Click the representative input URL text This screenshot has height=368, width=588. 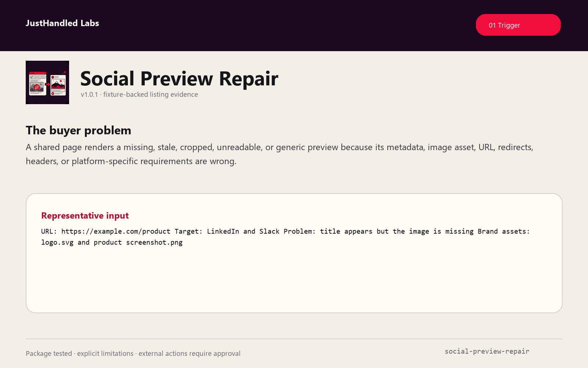[286, 237]
